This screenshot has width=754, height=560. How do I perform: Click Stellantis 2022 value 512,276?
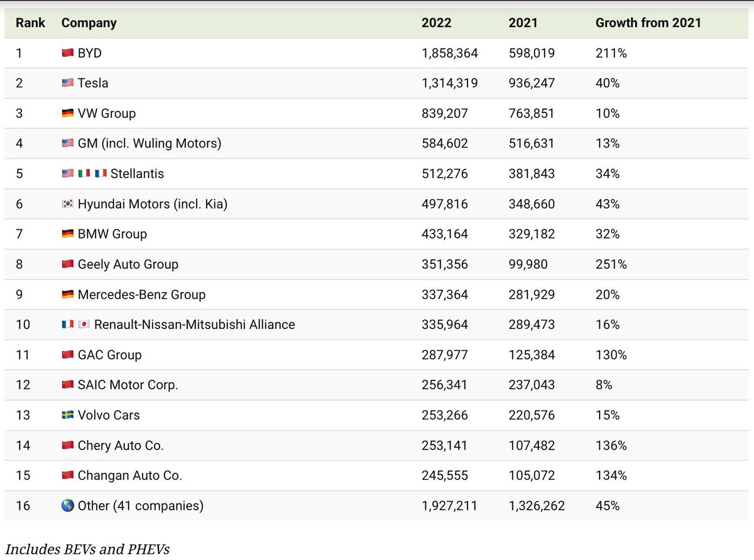pos(445,174)
